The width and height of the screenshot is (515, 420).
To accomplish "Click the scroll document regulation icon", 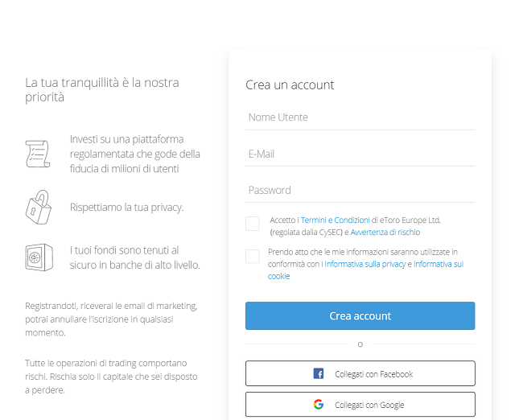I will (x=38, y=154).
